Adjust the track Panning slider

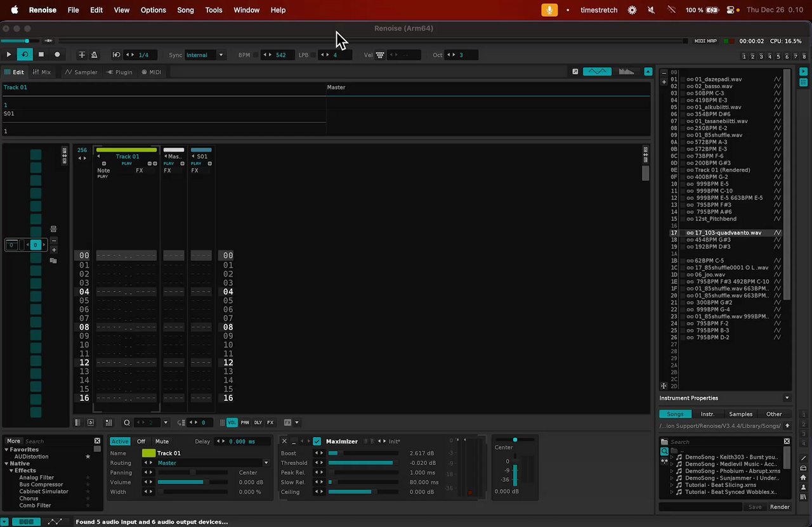tap(193, 472)
